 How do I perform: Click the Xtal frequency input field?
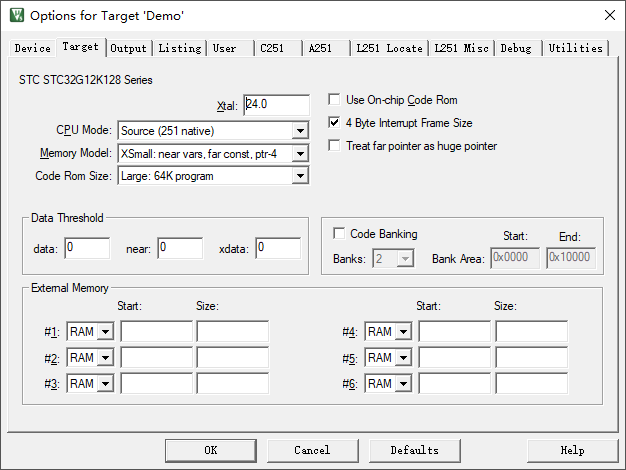pos(276,105)
